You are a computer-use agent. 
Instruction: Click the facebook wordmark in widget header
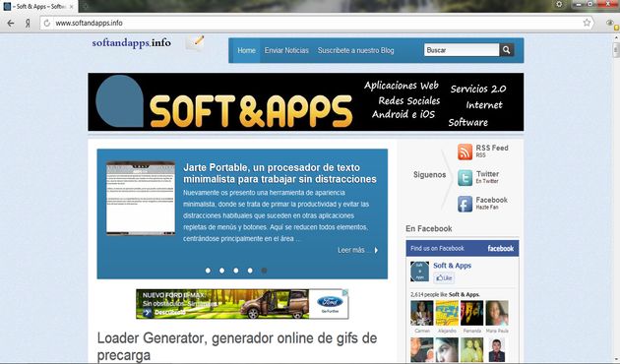[501, 248]
